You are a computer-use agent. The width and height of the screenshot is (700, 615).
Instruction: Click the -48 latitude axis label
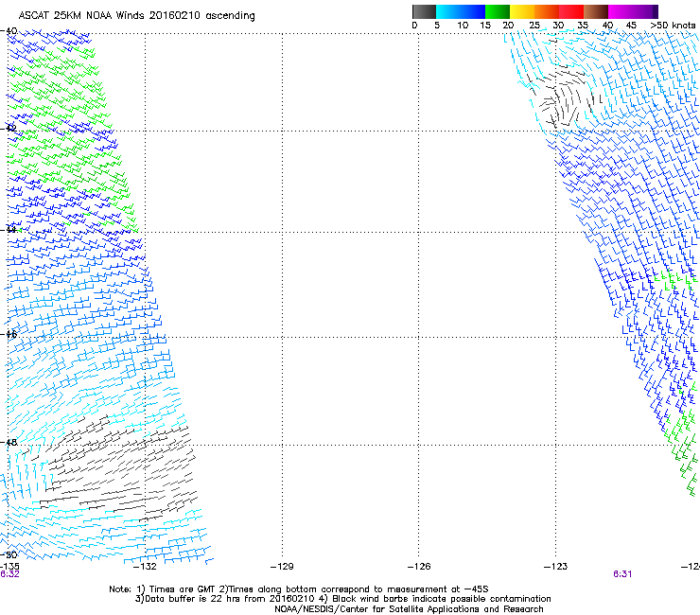click(9, 442)
